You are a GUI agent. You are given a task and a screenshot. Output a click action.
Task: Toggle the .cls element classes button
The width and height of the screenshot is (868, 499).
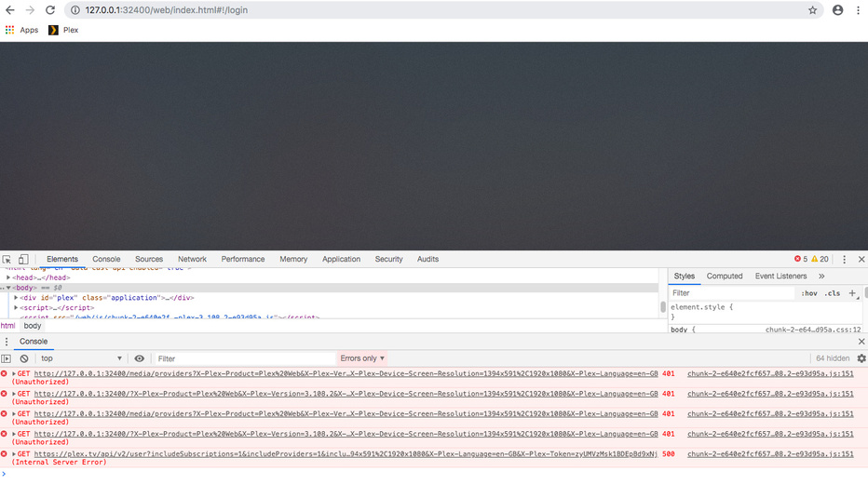[x=832, y=293]
